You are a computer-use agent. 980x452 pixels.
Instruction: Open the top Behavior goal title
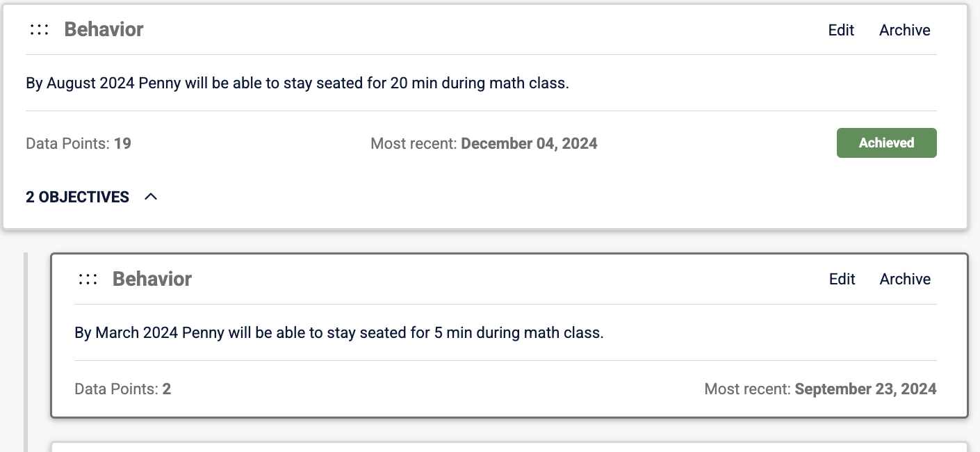point(104,29)
